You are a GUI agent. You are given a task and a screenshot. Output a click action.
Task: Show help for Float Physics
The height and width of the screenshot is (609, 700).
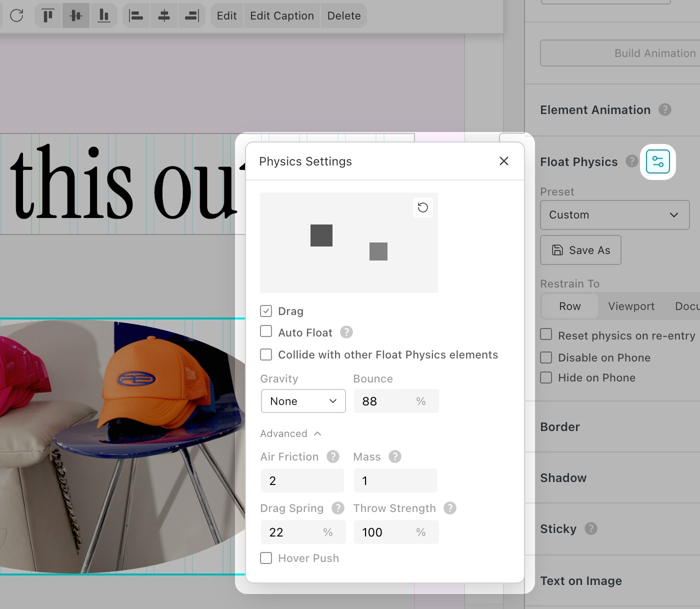click(x=632, y=161)
